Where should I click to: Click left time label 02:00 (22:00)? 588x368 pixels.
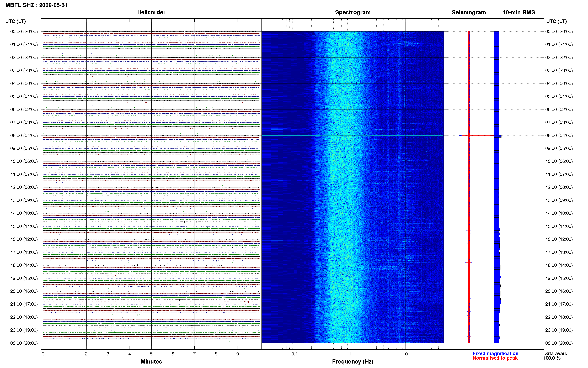point(24,57)
